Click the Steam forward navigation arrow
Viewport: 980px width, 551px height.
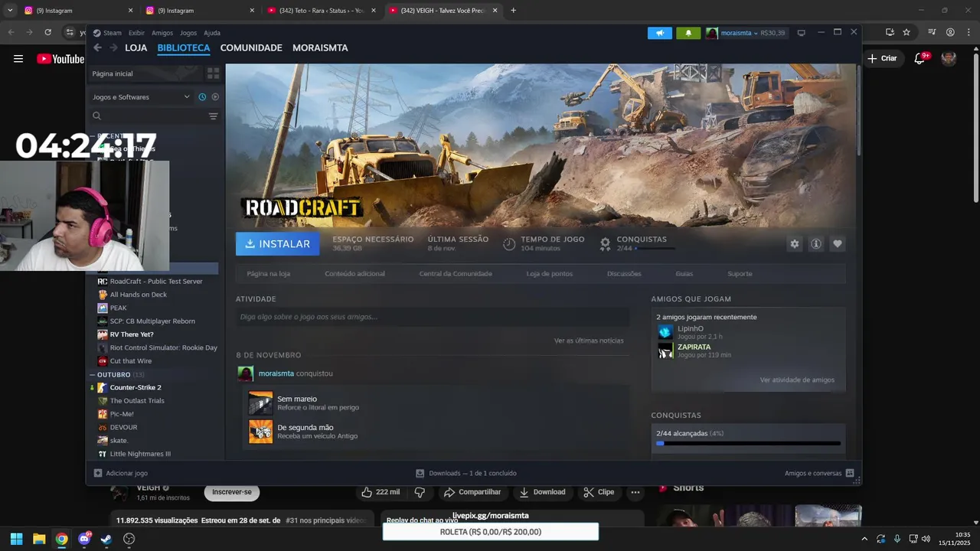(x=113, y=47)
